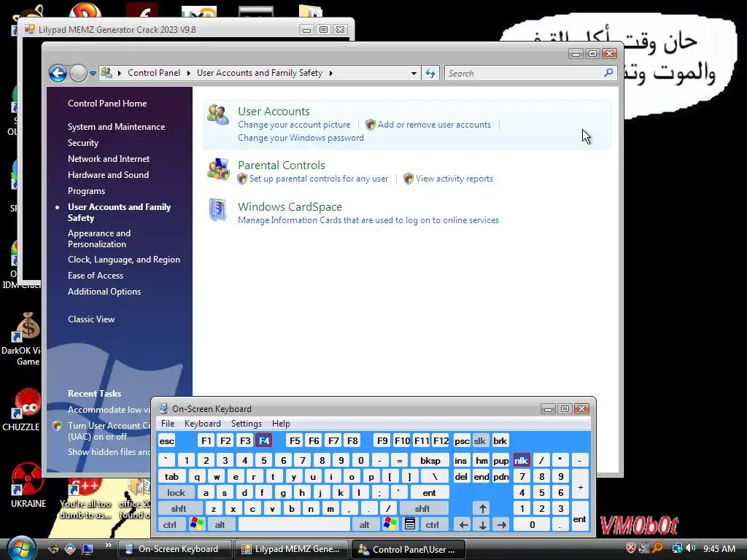Click the Parental Controls icon
This screenshot has height=560, width=747.
(218, 169)
